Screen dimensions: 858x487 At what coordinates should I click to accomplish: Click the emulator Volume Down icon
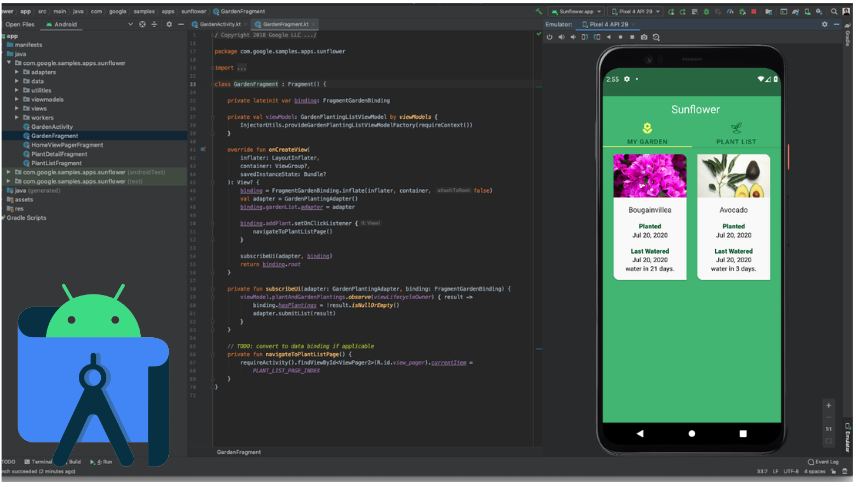[x=573, y=37]
